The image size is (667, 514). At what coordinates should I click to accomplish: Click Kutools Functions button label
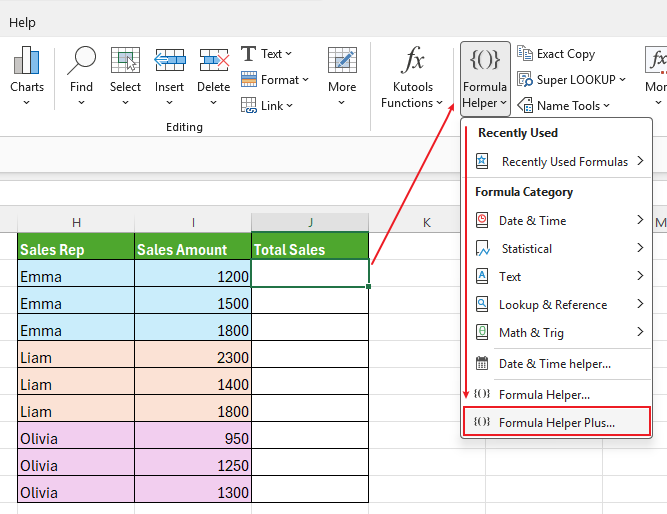[412, 95]
